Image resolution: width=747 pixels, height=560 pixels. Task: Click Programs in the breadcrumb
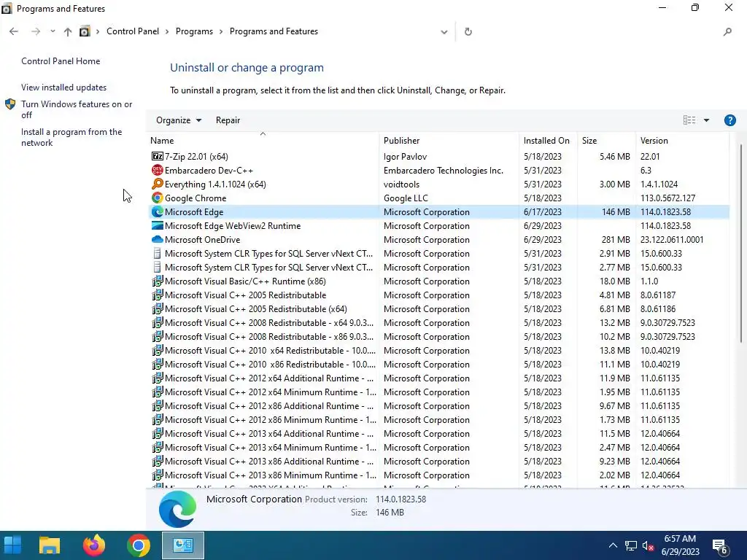coord(194,31)
